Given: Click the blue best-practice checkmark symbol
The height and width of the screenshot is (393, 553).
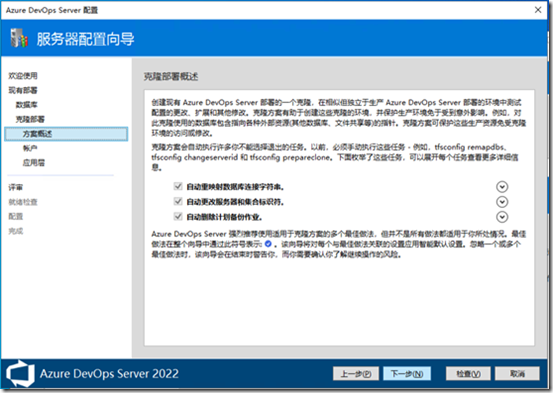Looking at the screenshot, I should 268,244.
